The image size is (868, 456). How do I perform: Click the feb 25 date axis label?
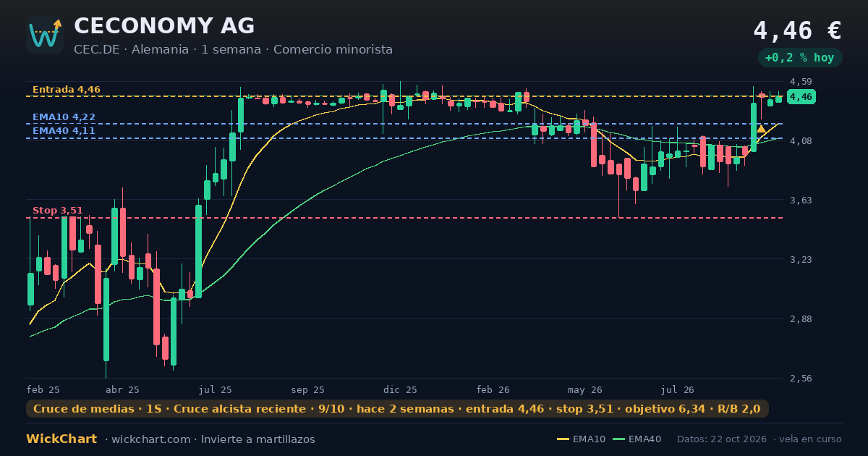click(x=43, y=389)
